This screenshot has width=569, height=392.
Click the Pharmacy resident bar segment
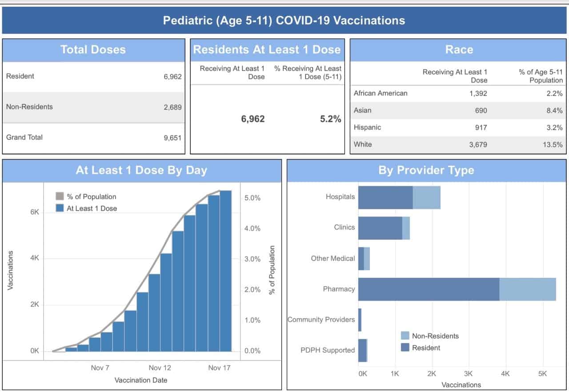pos(429,289)
